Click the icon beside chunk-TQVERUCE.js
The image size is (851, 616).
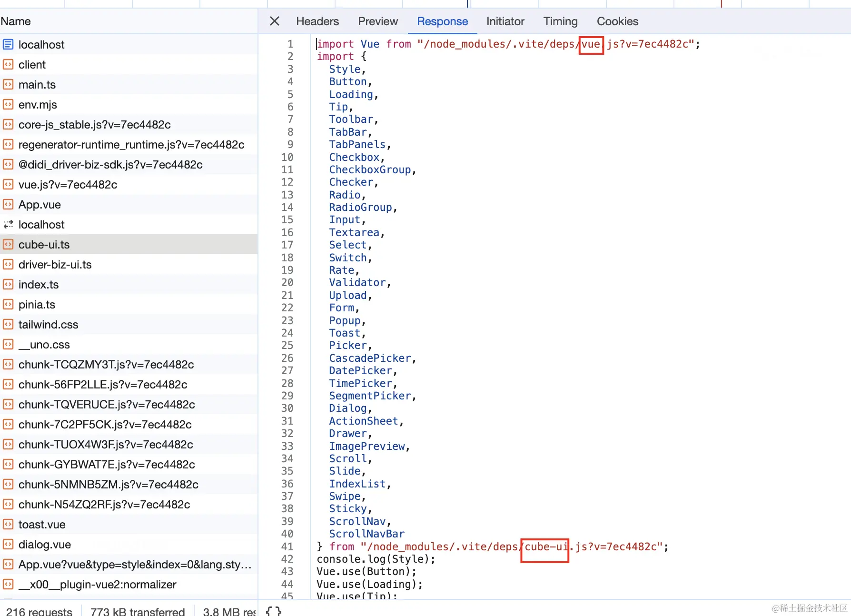tap(8, 405)
